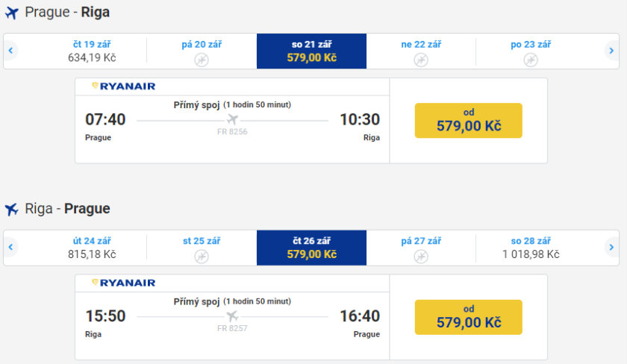Click no-flight icon under pá 20 zář
Viewport: 627px width, 364px height.
coord(202,60)
